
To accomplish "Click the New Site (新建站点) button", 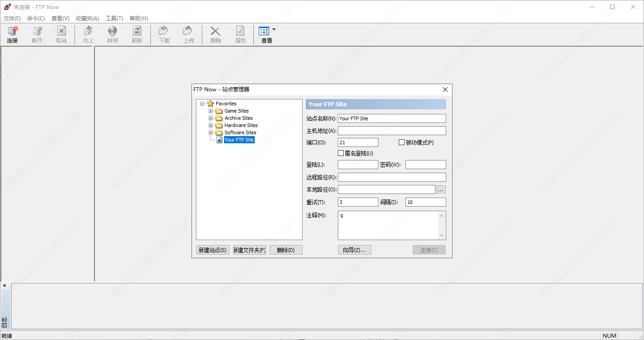I will 213,250.
